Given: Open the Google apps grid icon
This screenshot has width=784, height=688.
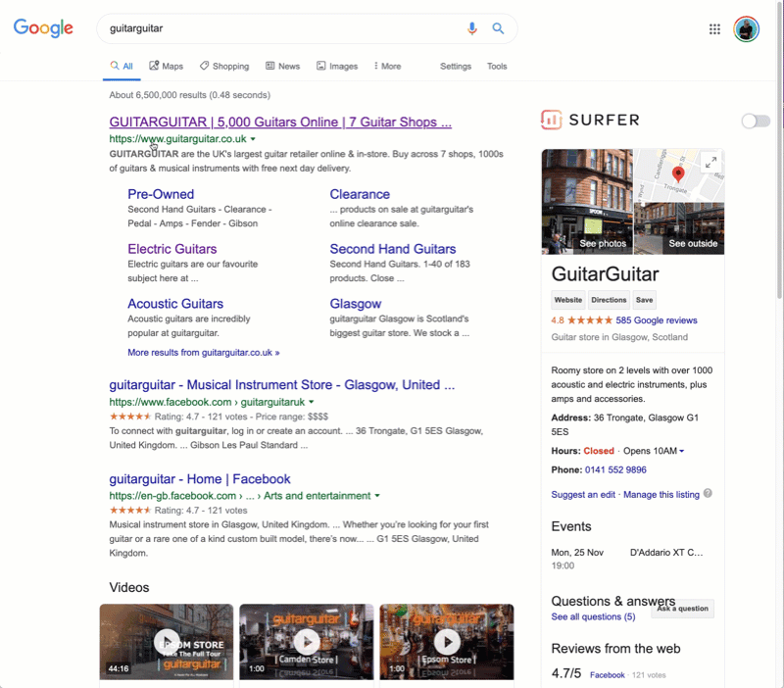Looking at the screenshot, I should click(x=714, y=29).
